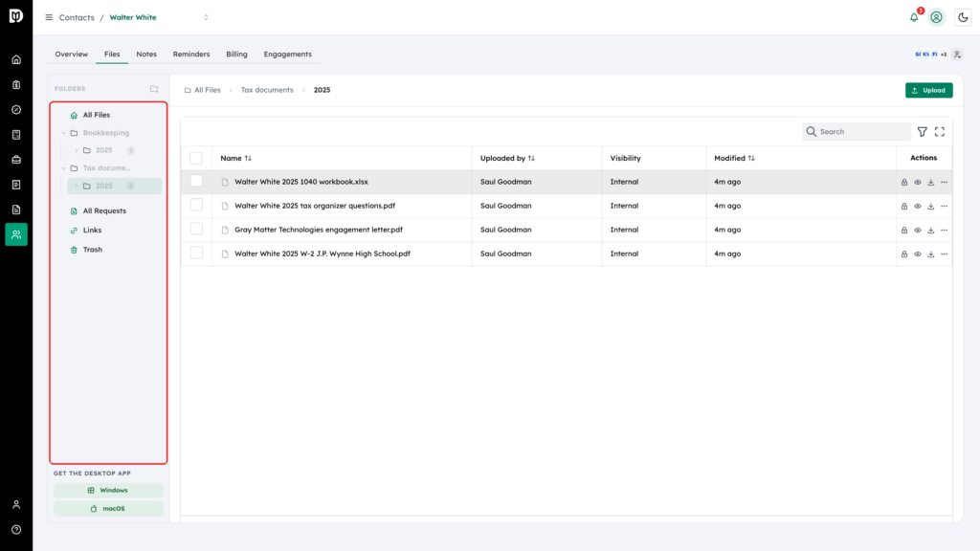Download Gray Matter engagement letter.pdf
The image size is (980, 551).
(931, 230)
